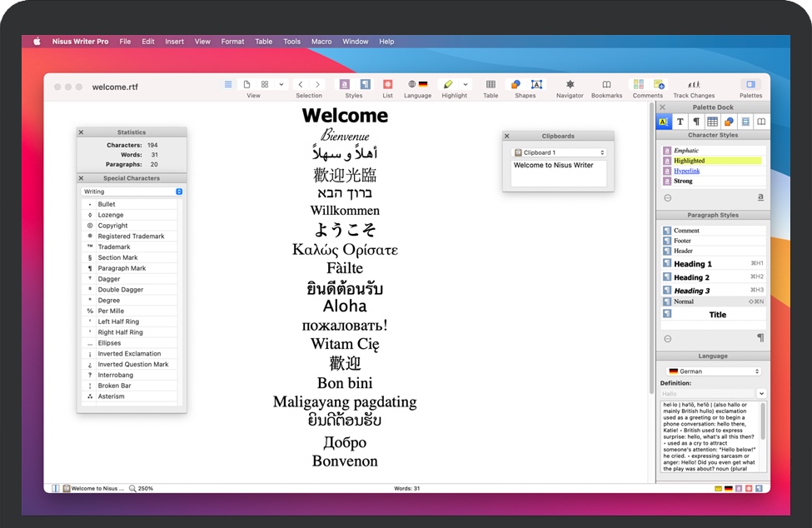Close the Statistics palette

81,132
